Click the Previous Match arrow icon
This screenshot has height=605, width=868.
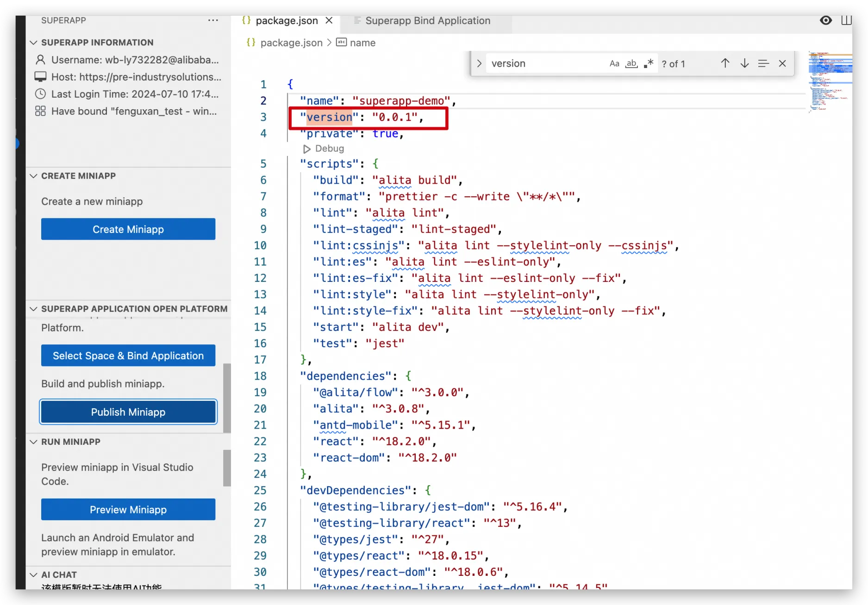point(725,63)
